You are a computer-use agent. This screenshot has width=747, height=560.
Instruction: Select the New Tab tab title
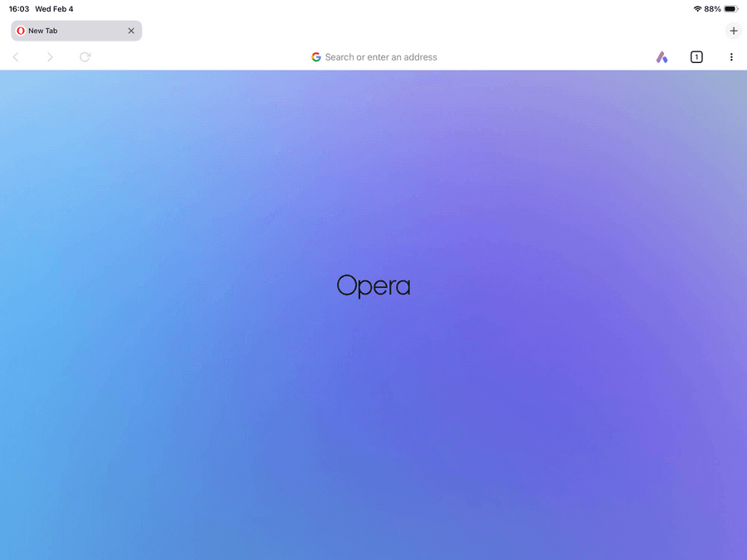43,31
